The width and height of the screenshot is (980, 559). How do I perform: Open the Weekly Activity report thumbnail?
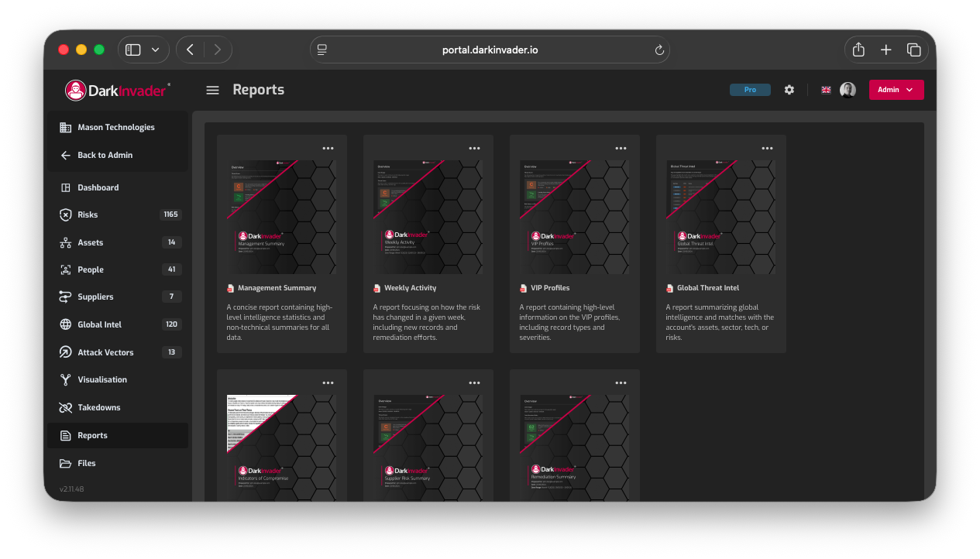pyautogui.click(x=428, y=217)
